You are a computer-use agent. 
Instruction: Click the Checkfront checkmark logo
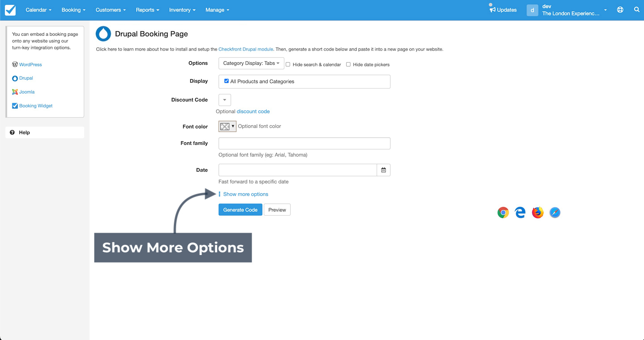point(10,10)
